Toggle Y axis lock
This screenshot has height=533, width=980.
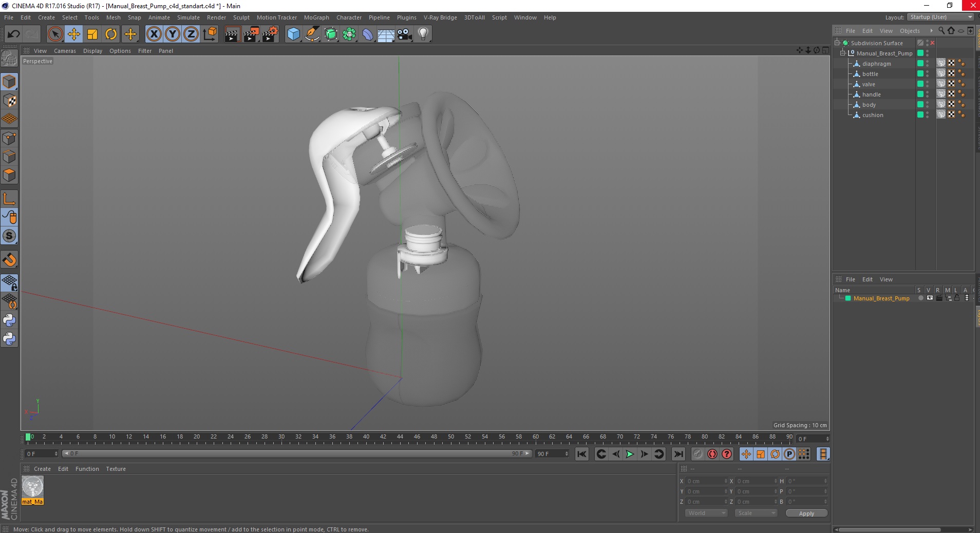(173, 34)
